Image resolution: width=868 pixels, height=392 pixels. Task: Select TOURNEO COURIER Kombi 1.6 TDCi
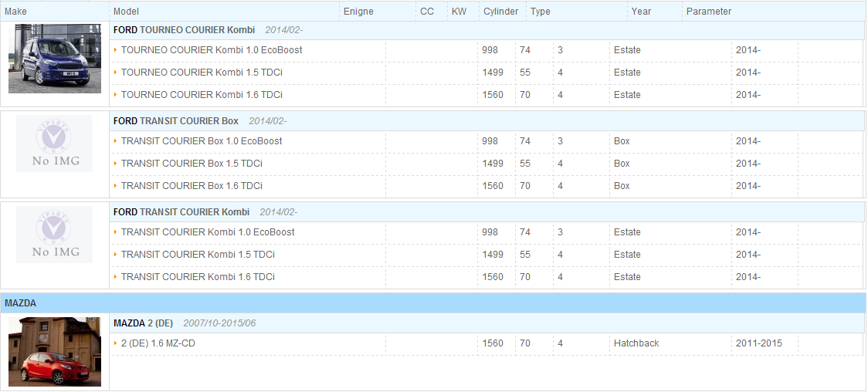click(x=202, y=95)
